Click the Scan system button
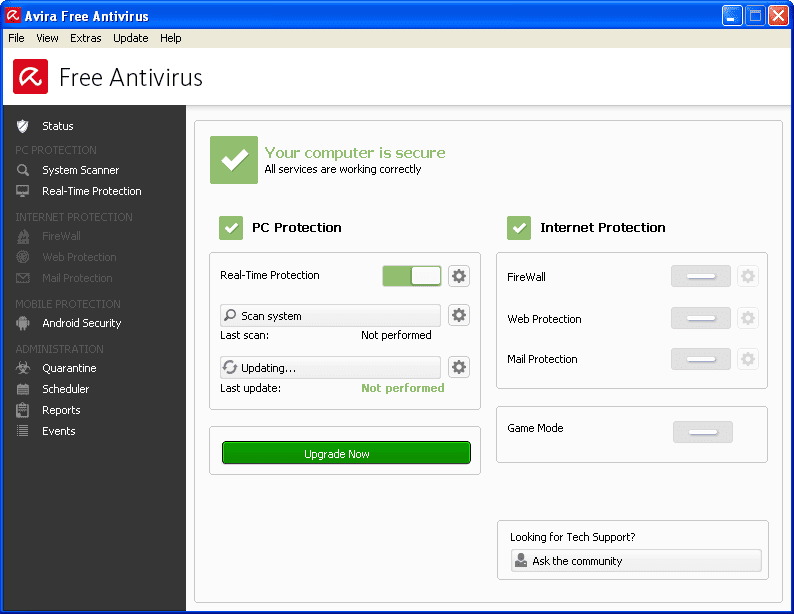The height and width of the screenshot is (614, 794). tap(330, 315)
